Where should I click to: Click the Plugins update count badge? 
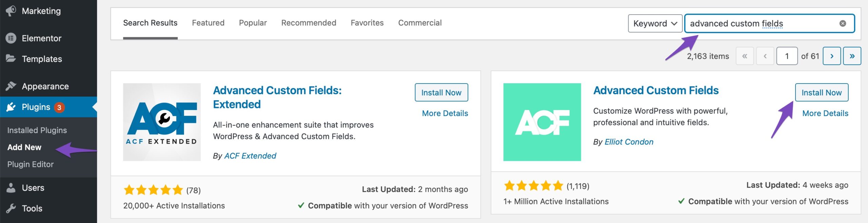pos(59,107)
